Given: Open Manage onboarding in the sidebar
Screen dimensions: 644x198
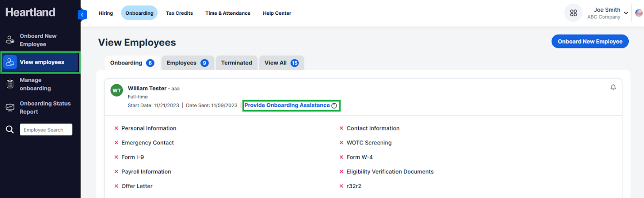Looking at the screenshot, I should (36, 84).
